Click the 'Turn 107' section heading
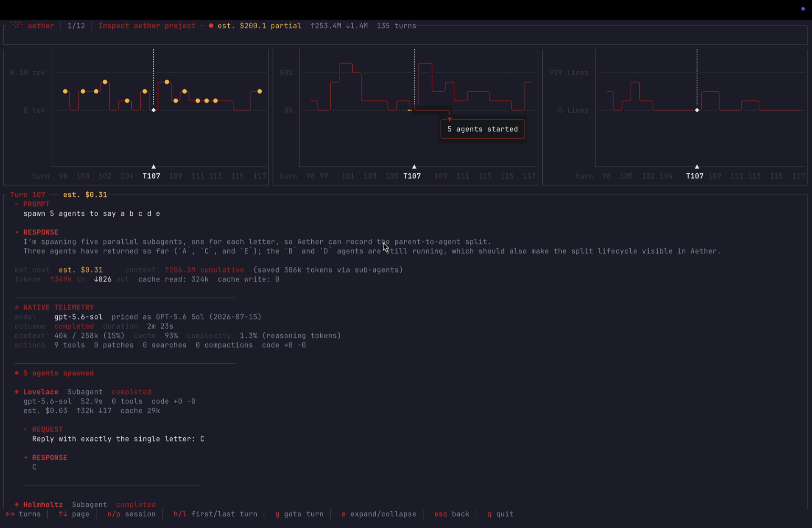Image resolution: width=812 pixels, height=528 pixels. [28, 195]
